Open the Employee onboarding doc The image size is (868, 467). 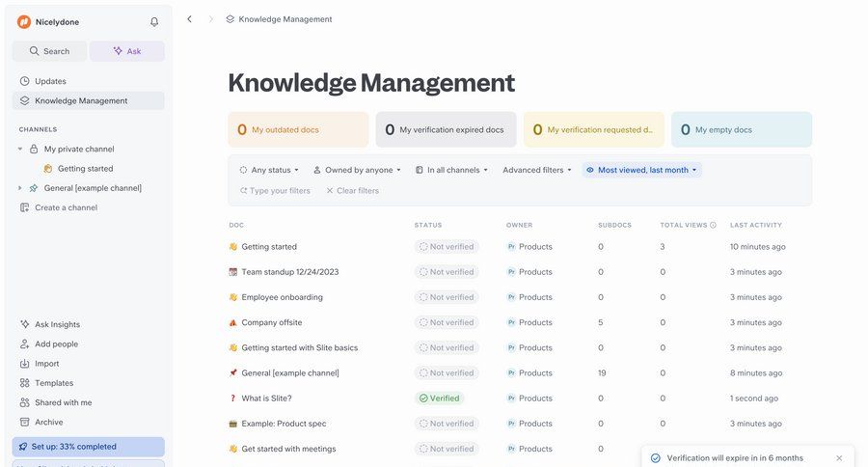click(282, 297)
